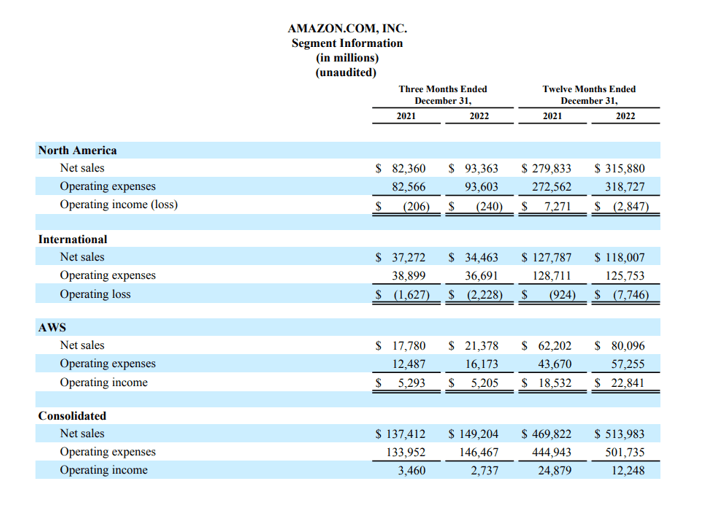This screenshot has height=513, width=702.
Task: Select Consolidated net sales 137,412
Action: 406,434
